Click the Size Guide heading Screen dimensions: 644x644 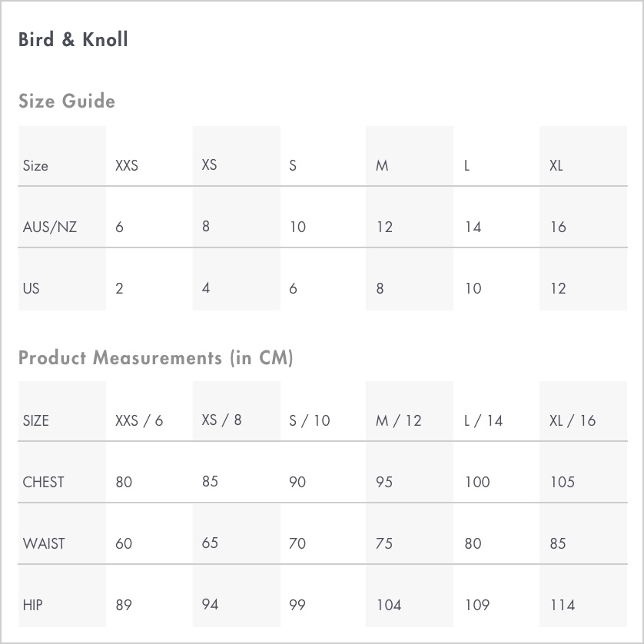coord(67,101)
